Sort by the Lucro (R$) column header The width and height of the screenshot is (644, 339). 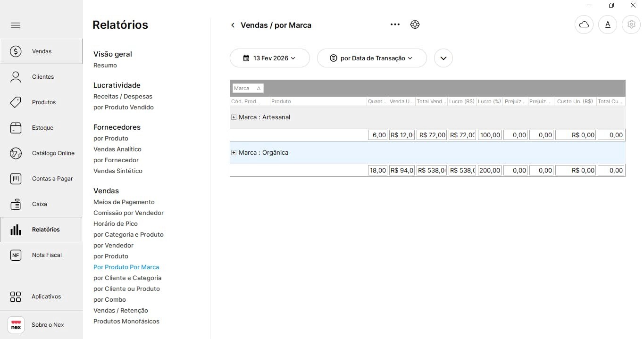462,101
